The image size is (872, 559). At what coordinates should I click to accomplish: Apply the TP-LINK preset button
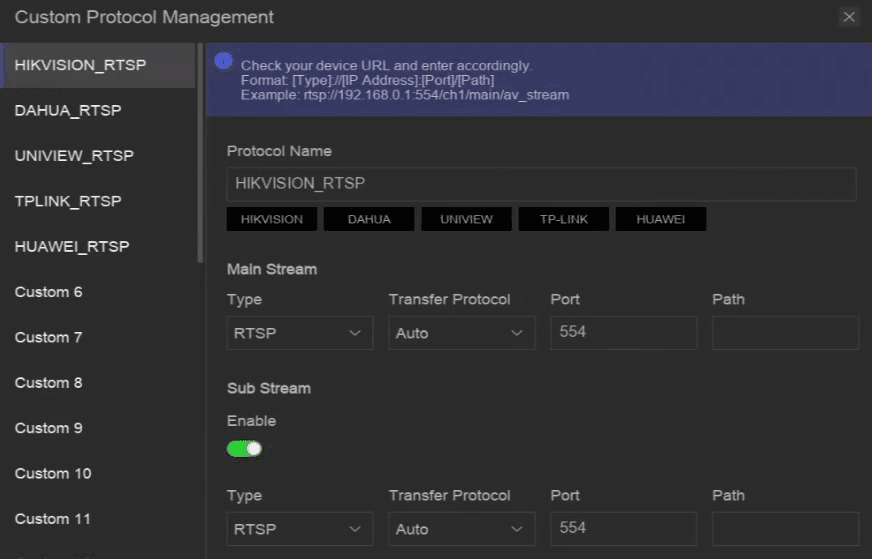[564, 219]
